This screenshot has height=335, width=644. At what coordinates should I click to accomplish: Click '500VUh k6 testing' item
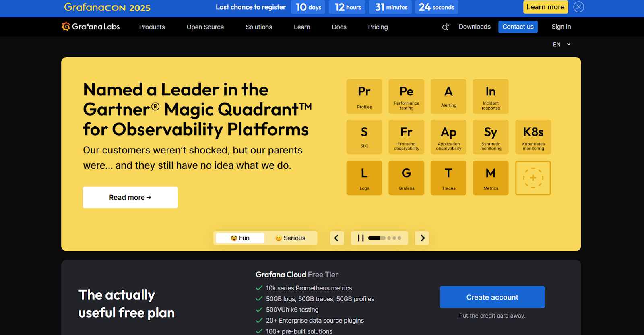click(292, 310)
